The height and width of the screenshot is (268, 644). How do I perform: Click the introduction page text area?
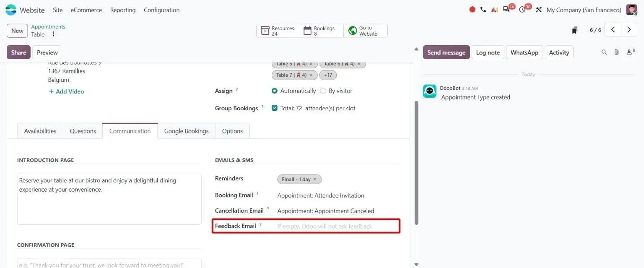pos(109,199)
